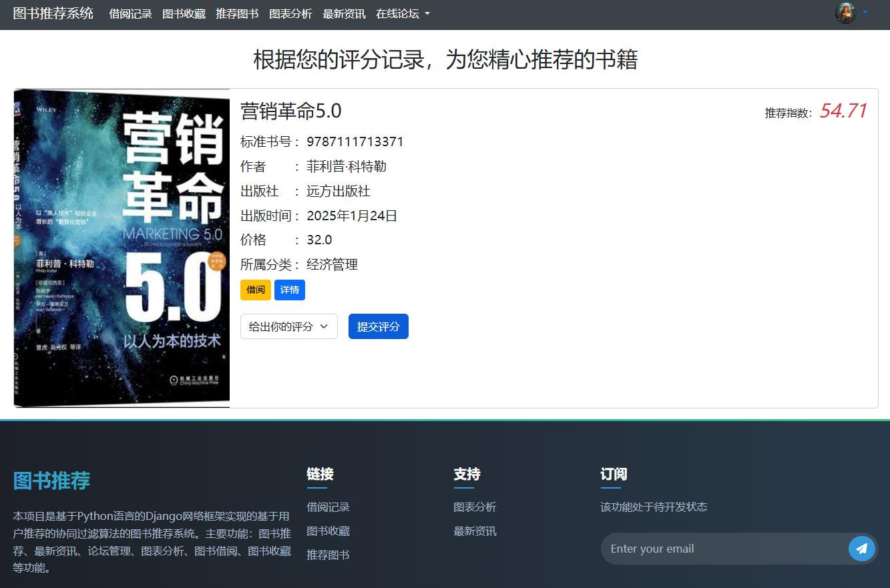Open footer link 推荐图书
The height and width of the screenshot is (588, 890).
click(328, 555)
